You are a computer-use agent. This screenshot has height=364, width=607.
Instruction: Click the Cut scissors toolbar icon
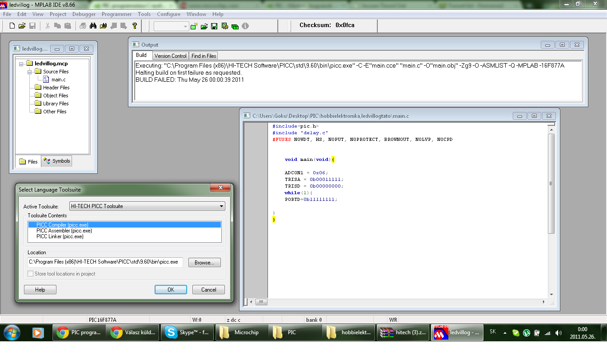tap(48, 26)
